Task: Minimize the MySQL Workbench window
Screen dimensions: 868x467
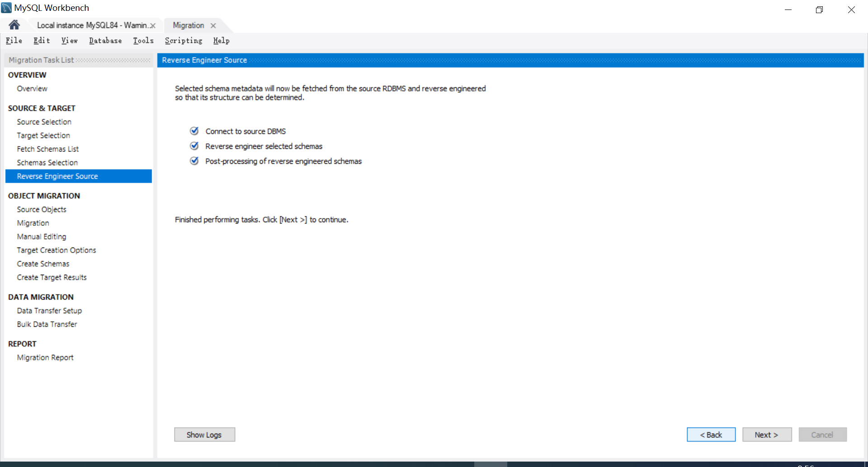Action: 788,10
